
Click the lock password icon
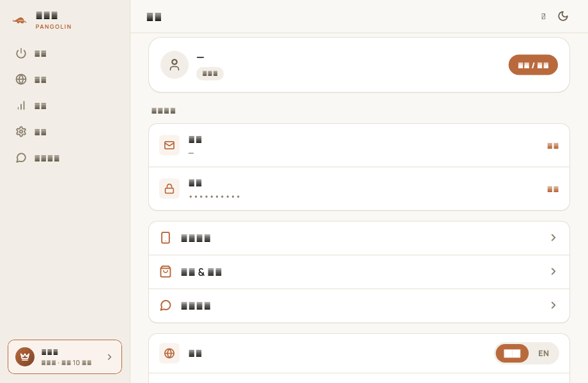[169, 189]
